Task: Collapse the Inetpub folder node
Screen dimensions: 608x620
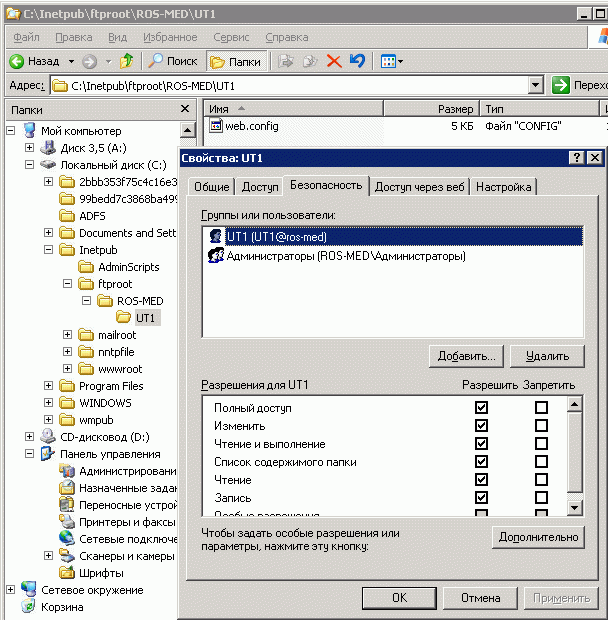Action: point(48,250)
